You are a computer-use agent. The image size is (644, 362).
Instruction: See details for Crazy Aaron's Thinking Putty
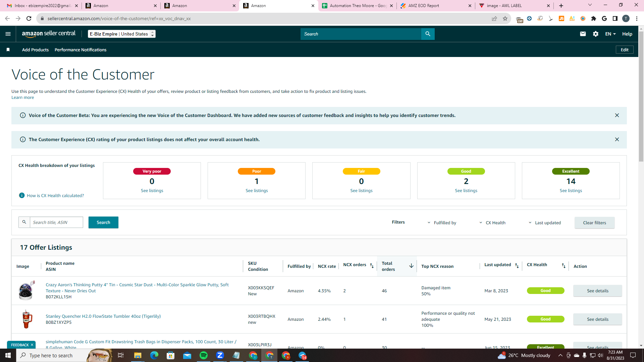598,291
